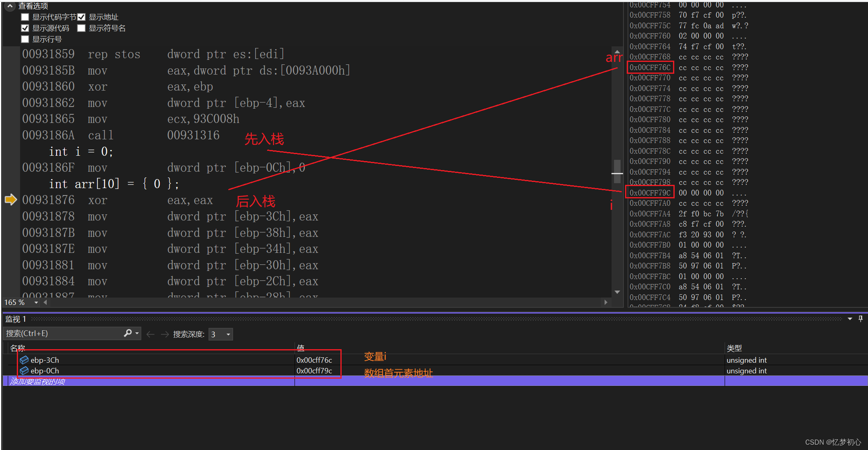This screenshot has height=450, width=868.
Task: Click disassembly line 0093185B mov
Action: point(186,70)
